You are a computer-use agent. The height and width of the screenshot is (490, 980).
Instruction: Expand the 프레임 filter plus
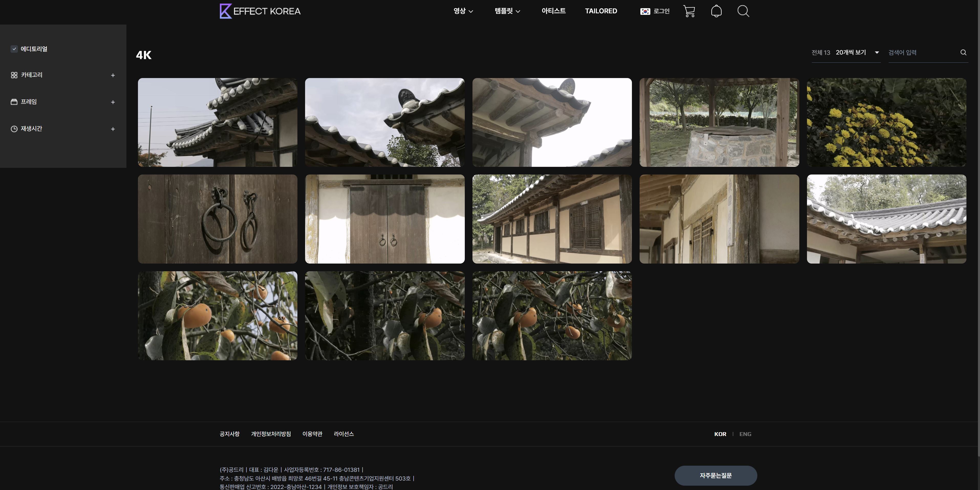pyautogui.click(x=113, y=102)
